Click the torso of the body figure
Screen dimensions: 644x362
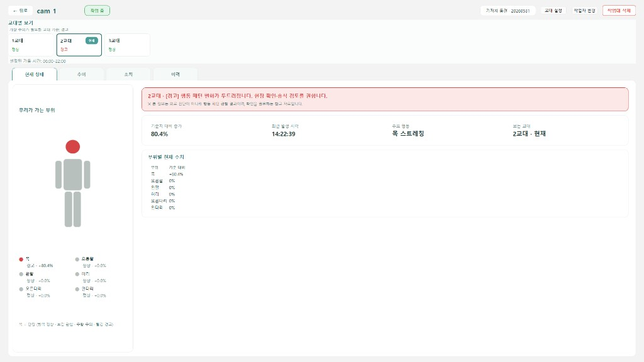[x=73, y=175]
